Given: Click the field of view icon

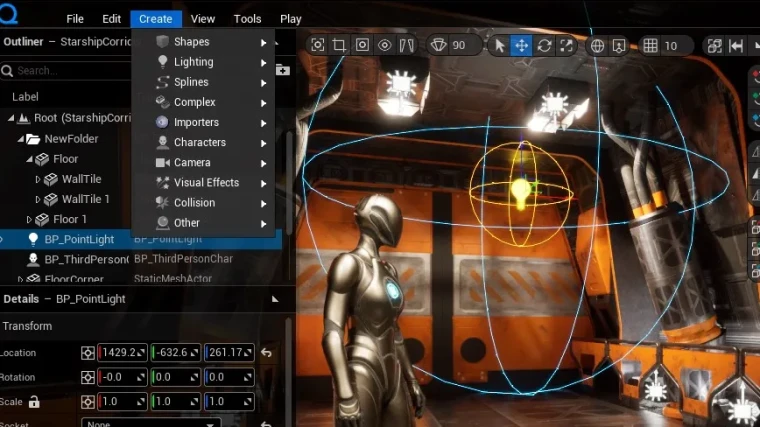Looking at the screenshot, I should click(x=438, y=46).
